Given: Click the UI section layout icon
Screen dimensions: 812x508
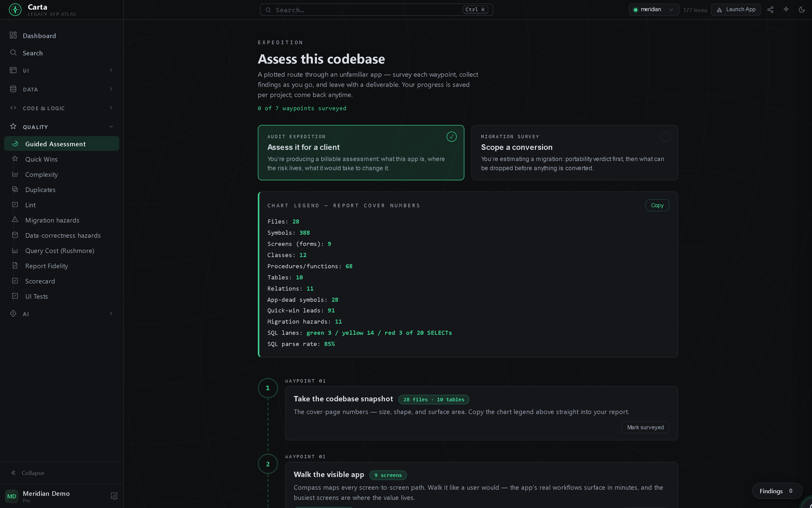Looking at the screenshot, I should [x=13, y=70].
